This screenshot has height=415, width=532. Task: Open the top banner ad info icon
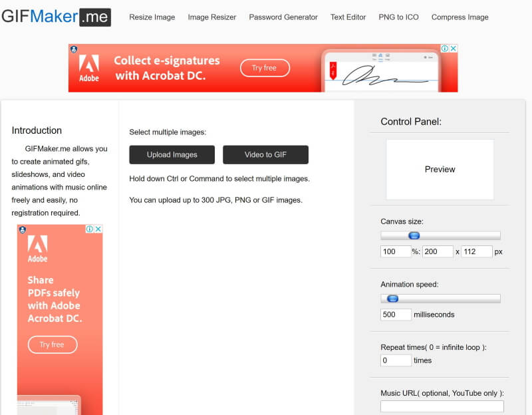coord(444,49)
